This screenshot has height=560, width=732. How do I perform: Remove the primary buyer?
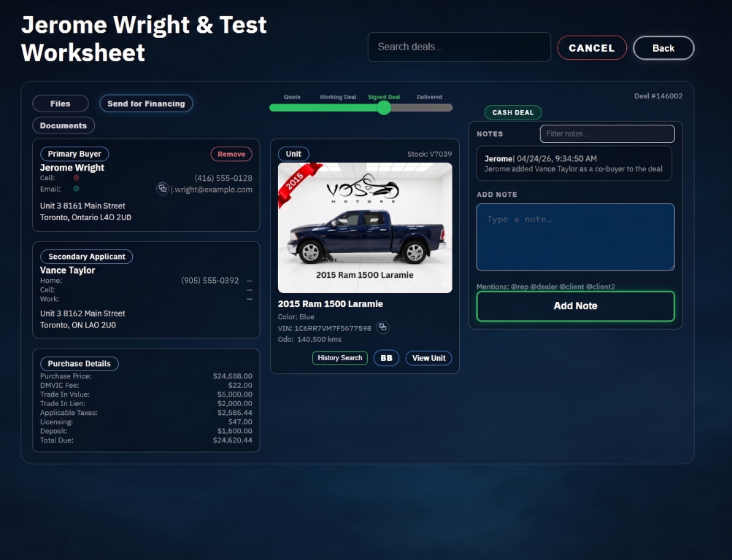pyautogui.click(x=231, y=154)
